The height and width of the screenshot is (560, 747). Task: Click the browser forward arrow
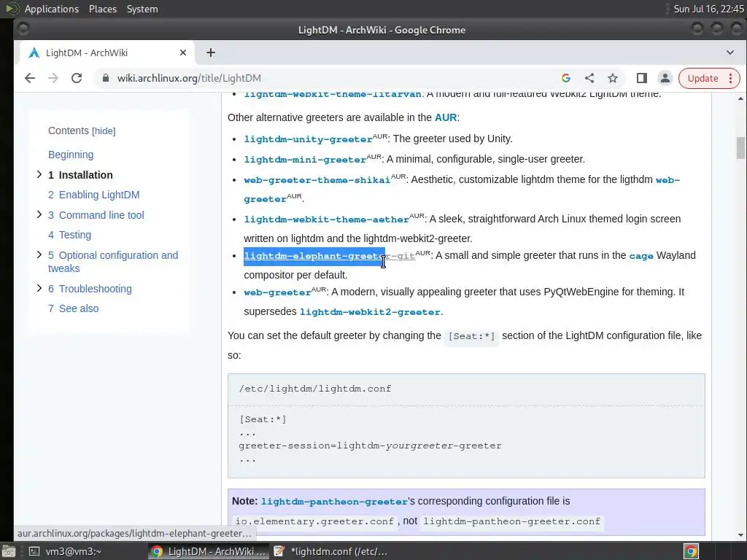53,78
